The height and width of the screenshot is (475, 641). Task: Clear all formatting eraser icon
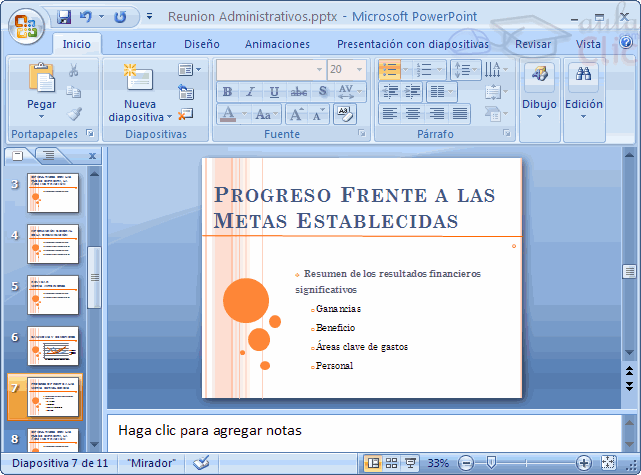click(345, 114)
